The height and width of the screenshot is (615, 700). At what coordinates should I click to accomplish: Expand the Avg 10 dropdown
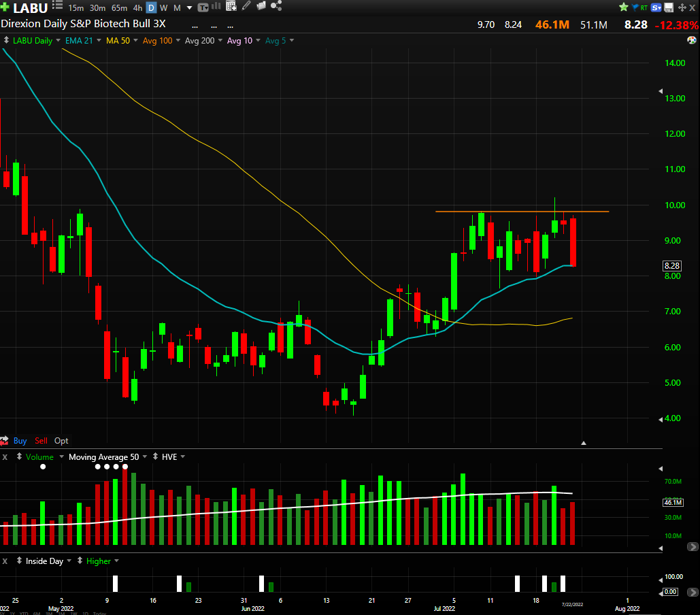pos(258,41)
